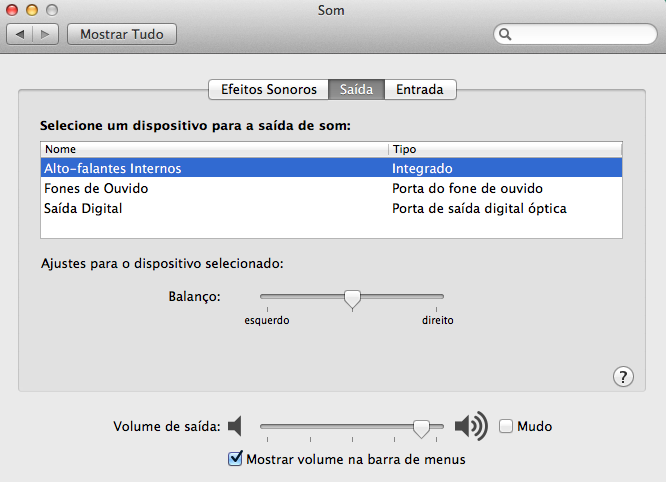Click the Volume de saída slider knob
The image size is (666, 482).
[422, 428]
